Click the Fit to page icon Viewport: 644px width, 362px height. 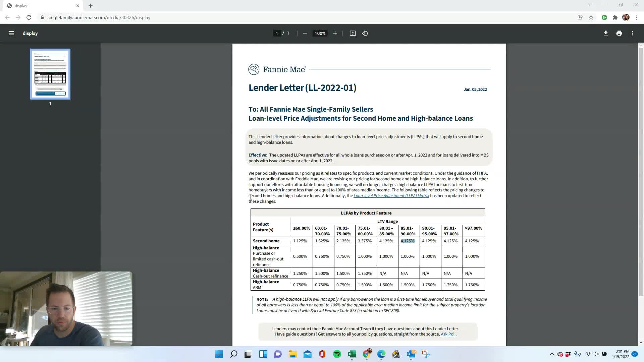point(353,33)
